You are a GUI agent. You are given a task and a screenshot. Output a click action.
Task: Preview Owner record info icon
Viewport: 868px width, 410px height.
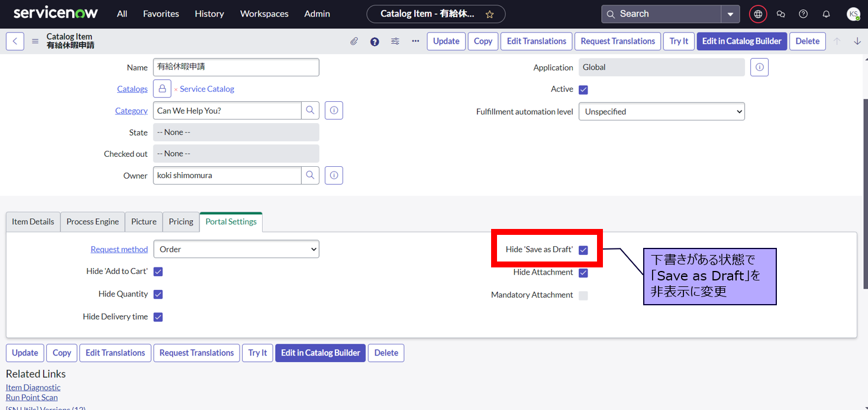(334, 176)
